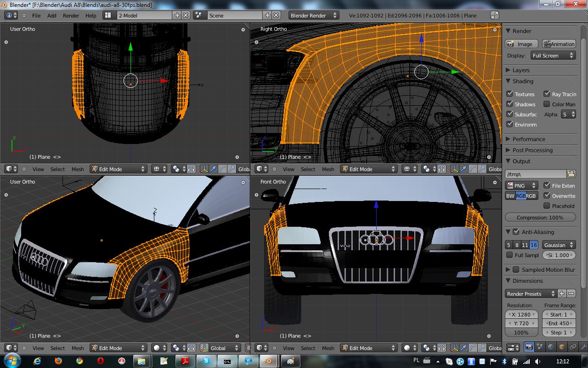Viewport: 588px width, 368px height.
Task: Click the Image render button
Action: (x=522, y=44)
